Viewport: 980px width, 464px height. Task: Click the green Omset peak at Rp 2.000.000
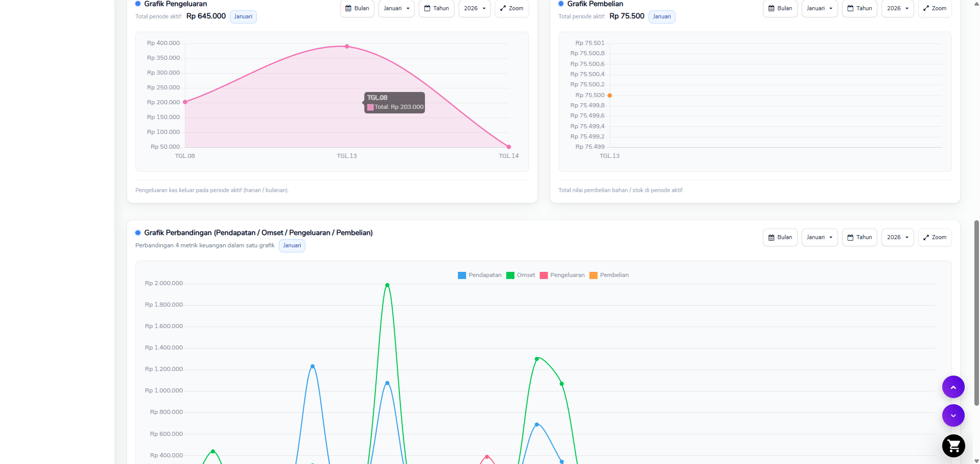point(387,285)
